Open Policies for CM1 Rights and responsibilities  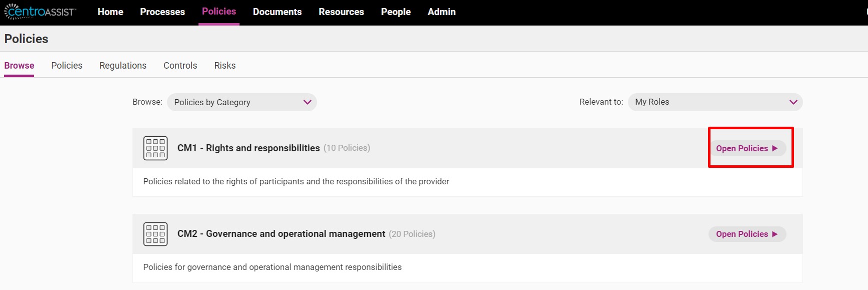click(x=747, y=148)
